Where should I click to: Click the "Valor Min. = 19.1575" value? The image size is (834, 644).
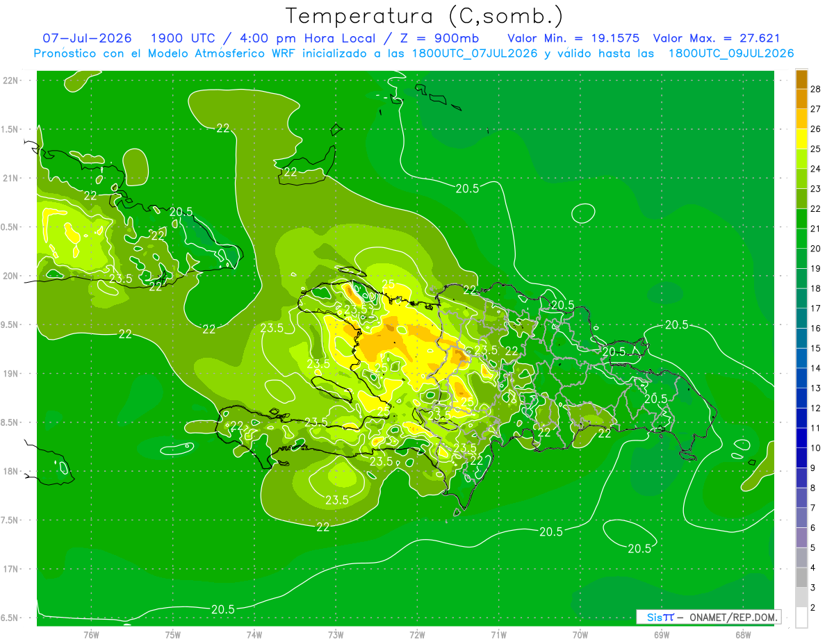573,38
